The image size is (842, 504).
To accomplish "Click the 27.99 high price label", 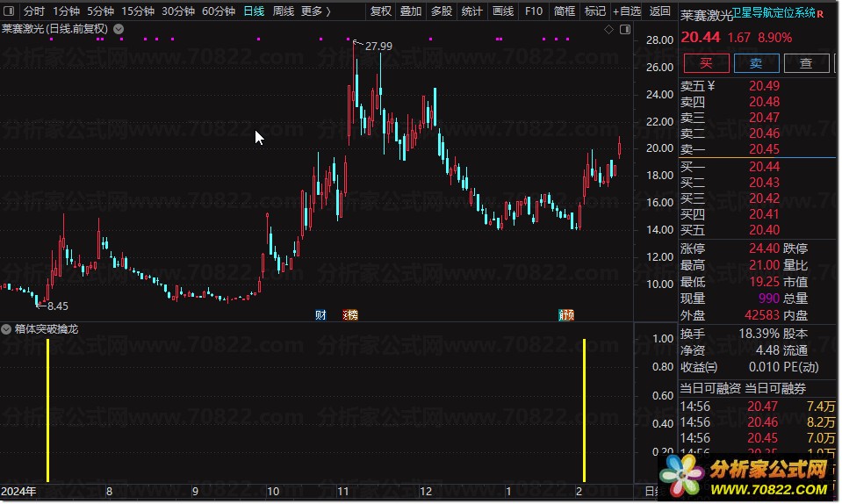I will 378,47.
